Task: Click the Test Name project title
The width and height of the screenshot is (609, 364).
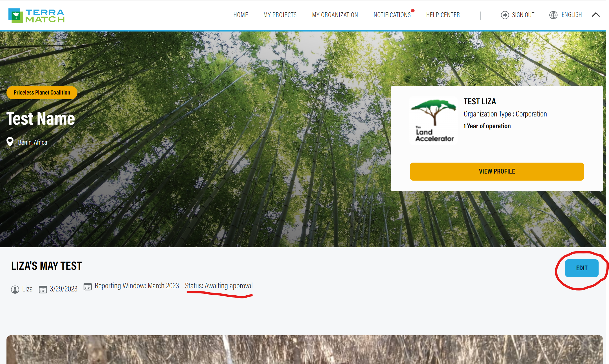Action: tap(41, 118)
